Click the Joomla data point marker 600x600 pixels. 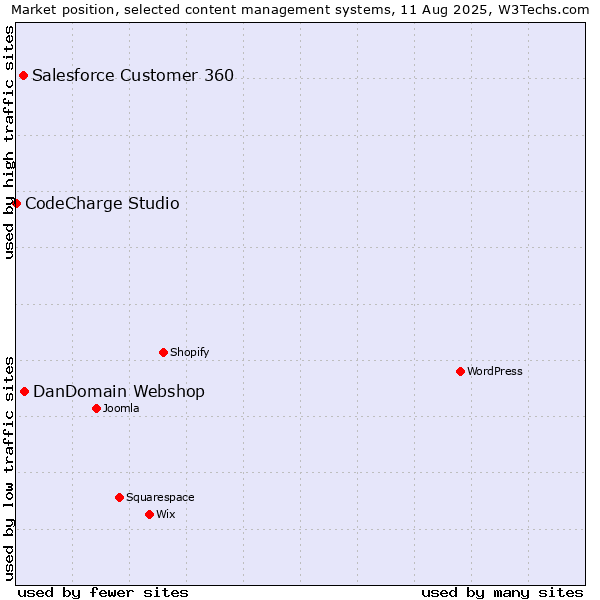tap(96, 409)
